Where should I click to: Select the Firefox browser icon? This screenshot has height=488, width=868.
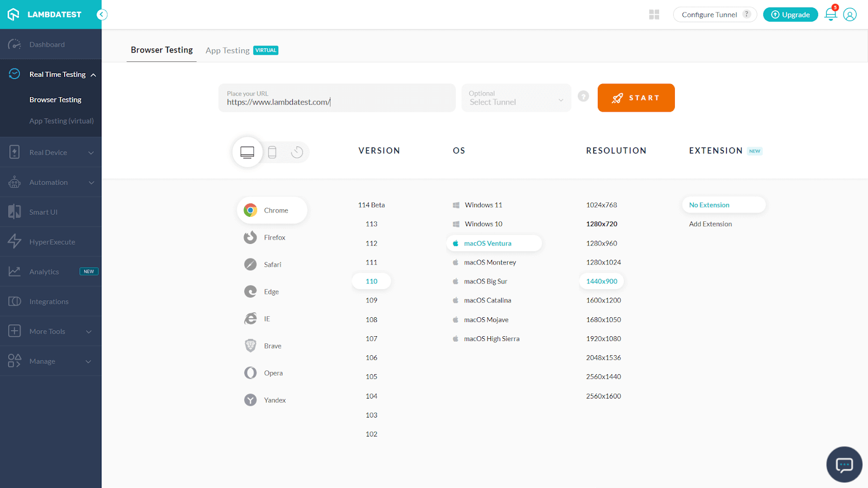(250, 237)
